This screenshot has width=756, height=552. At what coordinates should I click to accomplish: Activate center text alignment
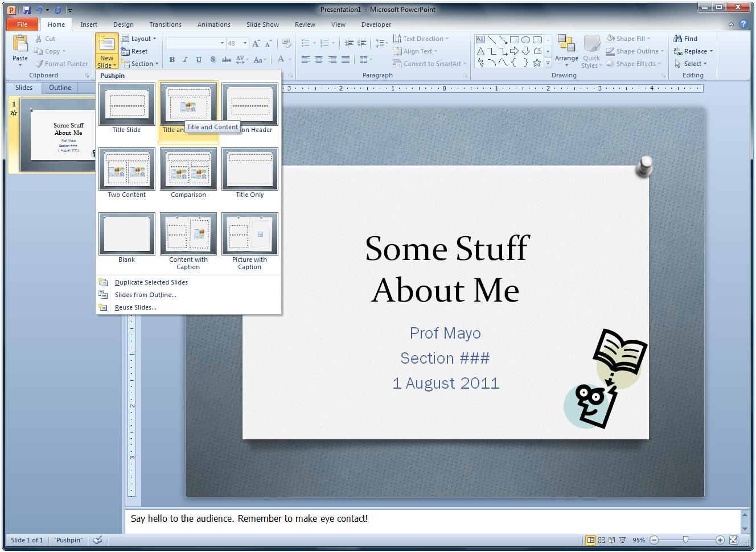click(318, 59)
